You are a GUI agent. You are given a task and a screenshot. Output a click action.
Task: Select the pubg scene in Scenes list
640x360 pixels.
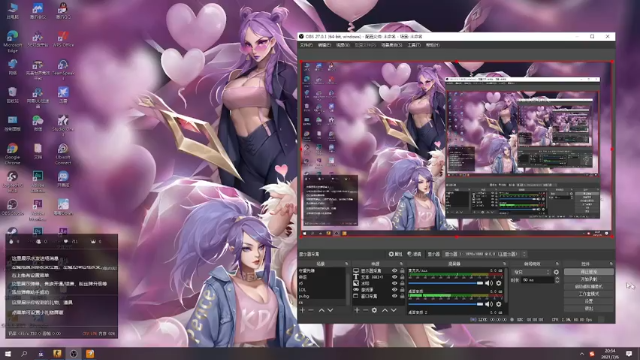click(322, 296)
